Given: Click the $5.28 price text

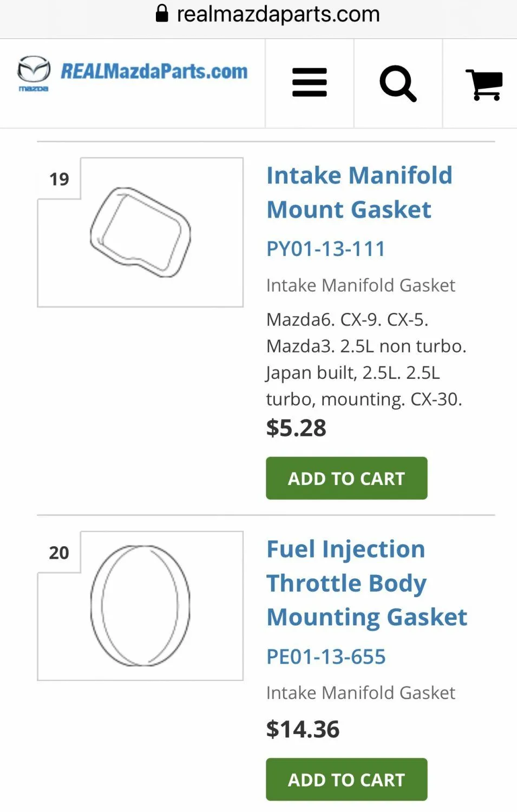Looking at the screenshot, I should point(296,428).
